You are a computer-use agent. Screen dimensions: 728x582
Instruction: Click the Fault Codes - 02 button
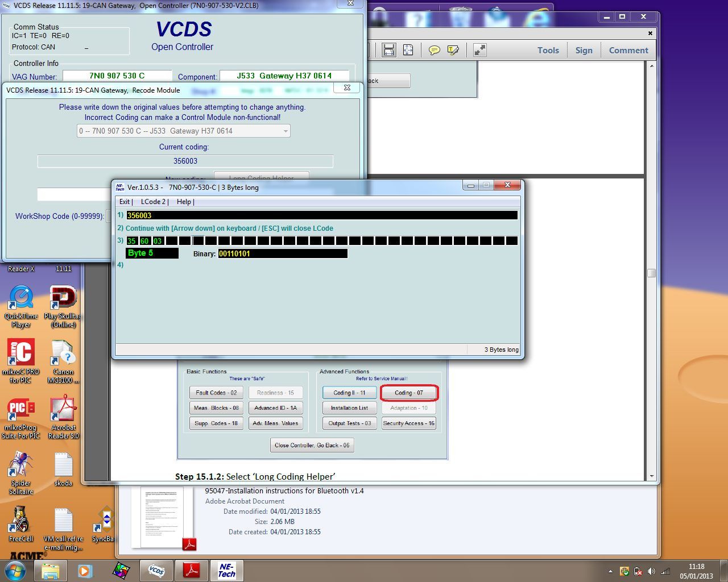(216, 393)
